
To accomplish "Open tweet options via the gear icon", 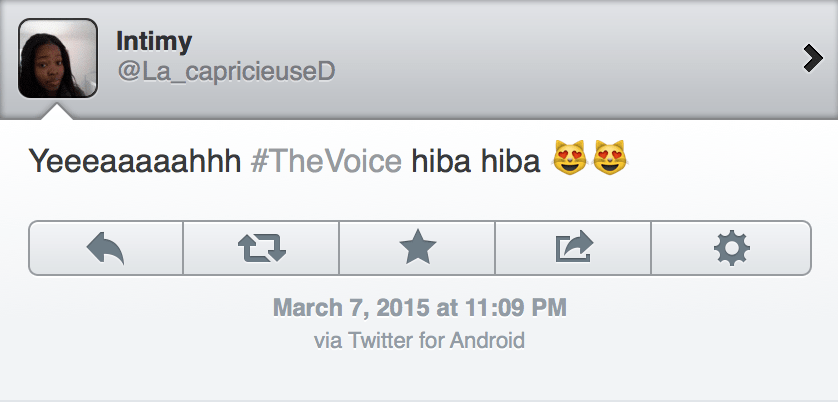I will click(731, 248).
